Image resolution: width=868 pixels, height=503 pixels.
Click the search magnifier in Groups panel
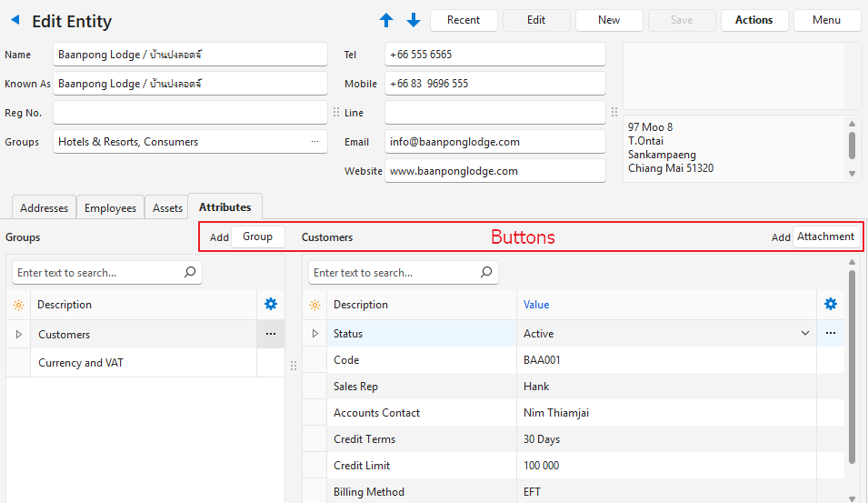coord(190,272)
